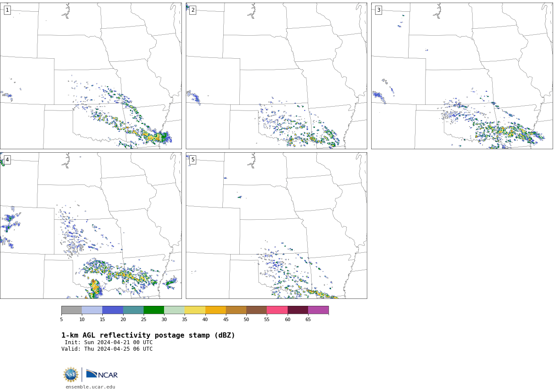
Task: Click the light blue 10-15 dBZ swatch
Action: 92,310
